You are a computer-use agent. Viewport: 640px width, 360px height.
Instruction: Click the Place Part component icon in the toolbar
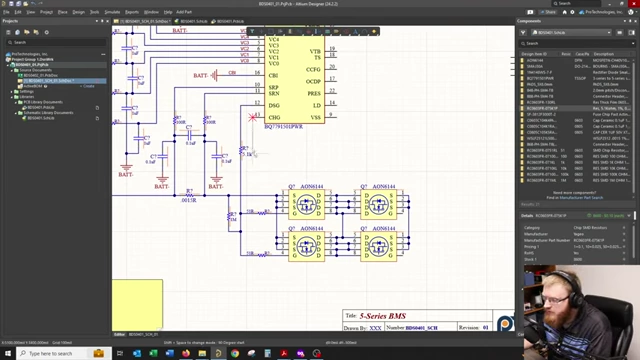tap(290, 31)
